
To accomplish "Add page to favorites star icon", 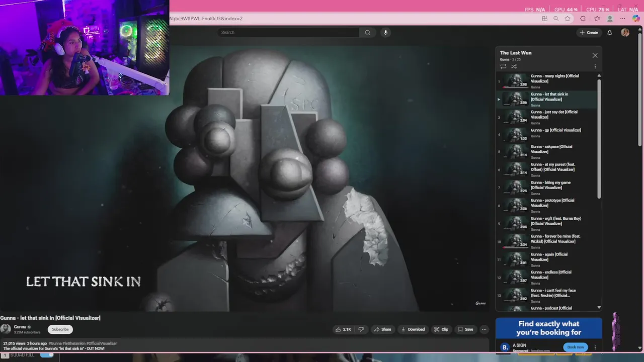I will point(568,19).
